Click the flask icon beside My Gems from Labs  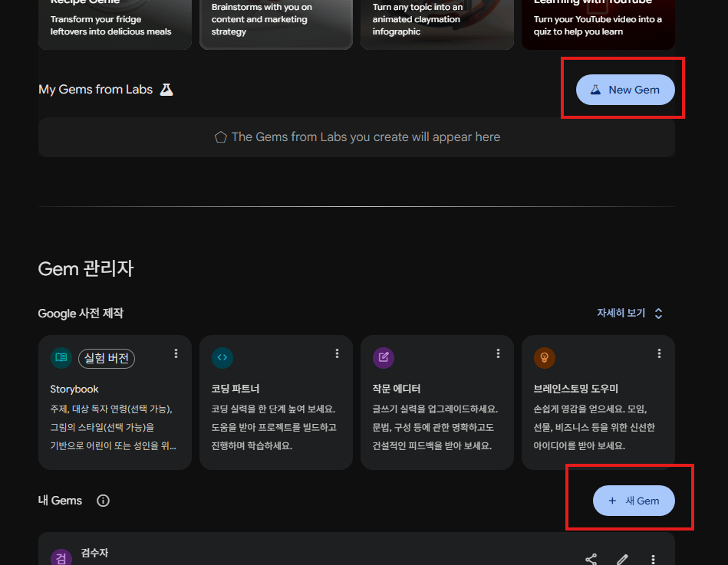click(166, 90)
